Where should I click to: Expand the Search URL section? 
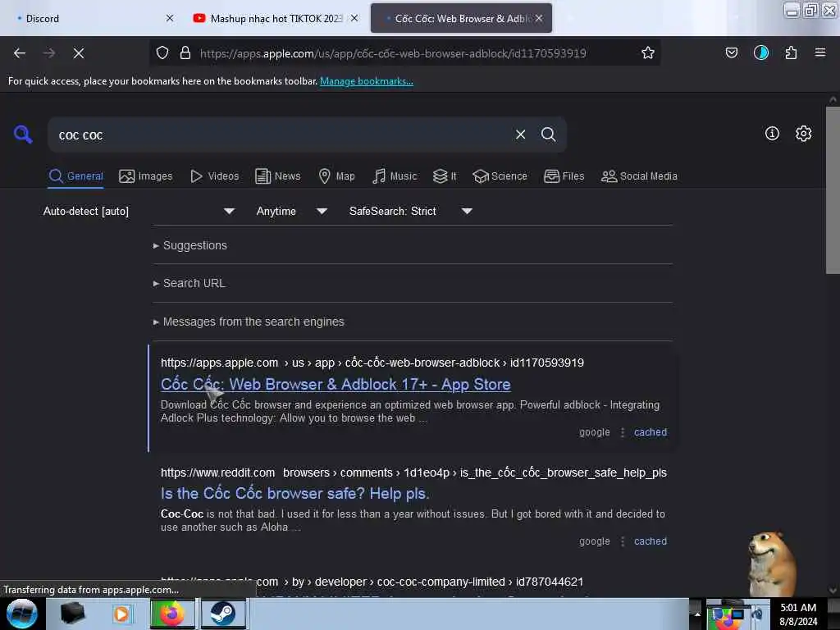tap(189, 283)
